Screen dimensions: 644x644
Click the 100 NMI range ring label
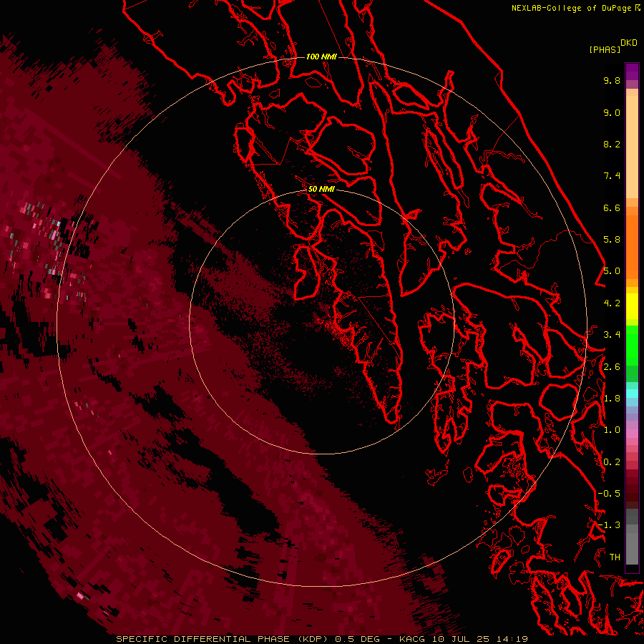(321, 57)
